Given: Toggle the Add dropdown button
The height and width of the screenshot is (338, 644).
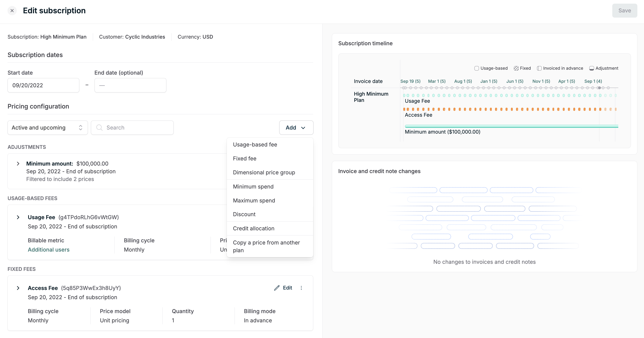Looking at the screenshot, I should tap(296, 128).
